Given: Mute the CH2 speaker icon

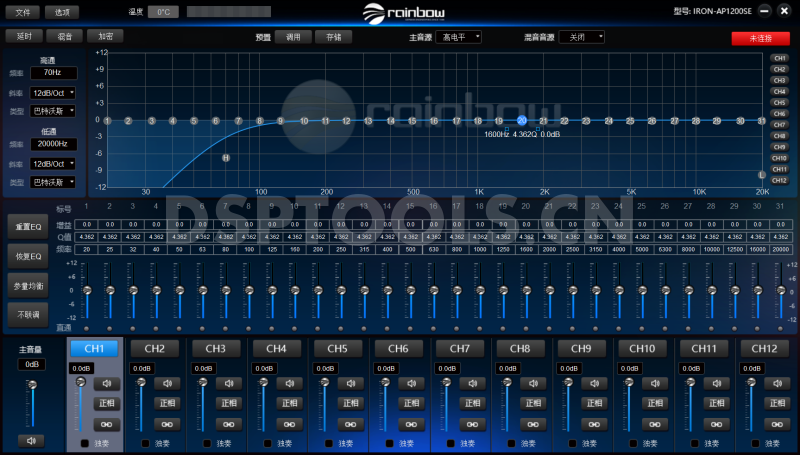Looking at the screenshot, I should pos(167,384).
